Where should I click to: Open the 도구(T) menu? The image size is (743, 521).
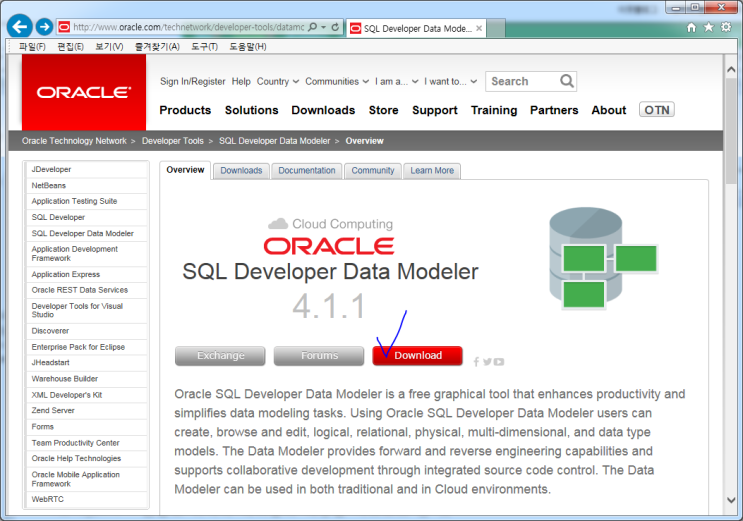click(x=205, y=46)
